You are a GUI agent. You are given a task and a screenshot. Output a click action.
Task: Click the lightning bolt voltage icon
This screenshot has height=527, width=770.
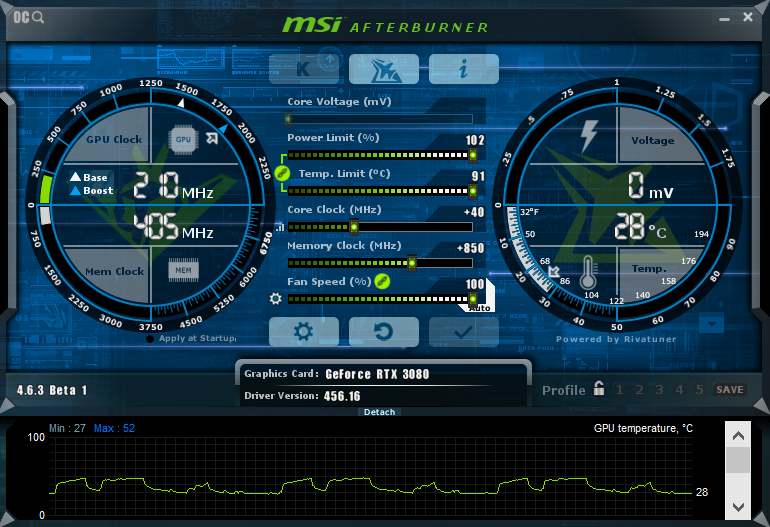pos(589,136)
